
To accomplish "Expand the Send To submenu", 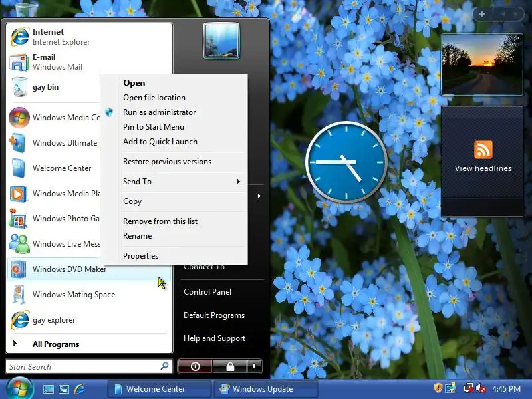I will click(184, 182).
